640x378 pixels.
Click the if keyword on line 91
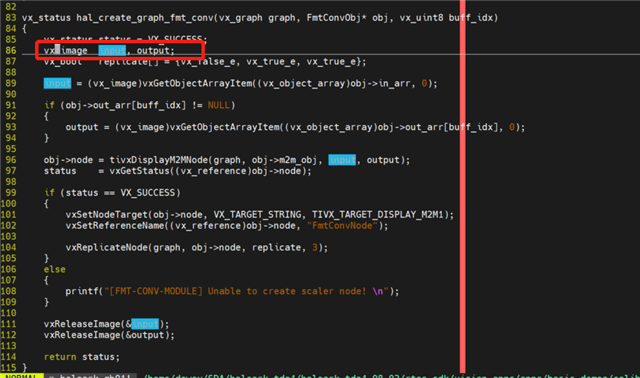[49, 105]
